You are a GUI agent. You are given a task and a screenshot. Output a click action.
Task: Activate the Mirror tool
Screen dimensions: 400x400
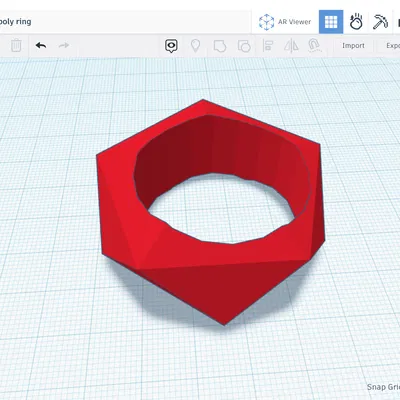click(x=291, y=46)
